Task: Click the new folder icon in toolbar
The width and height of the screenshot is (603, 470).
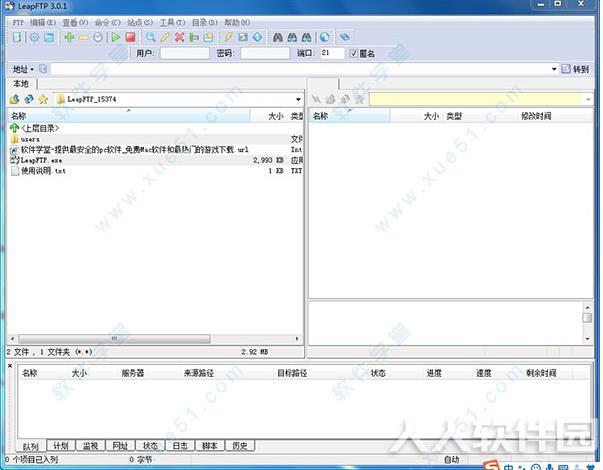Action: tap(208, 37)
